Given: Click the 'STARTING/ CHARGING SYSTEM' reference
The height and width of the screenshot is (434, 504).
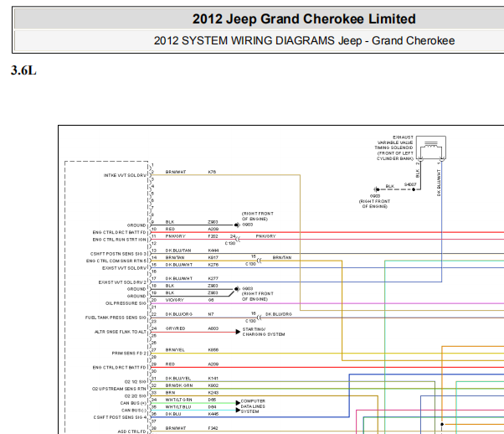Looking at the screenshot, I should [x=264, y=332].
